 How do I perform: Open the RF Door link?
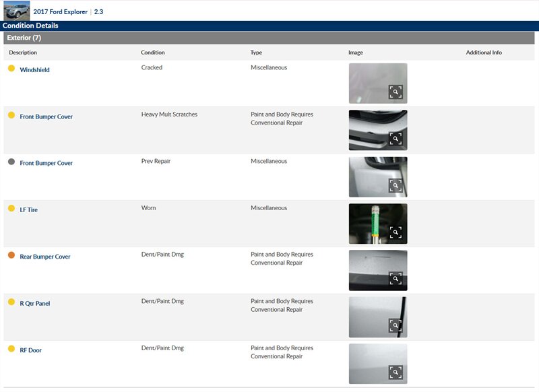(30, 350)
